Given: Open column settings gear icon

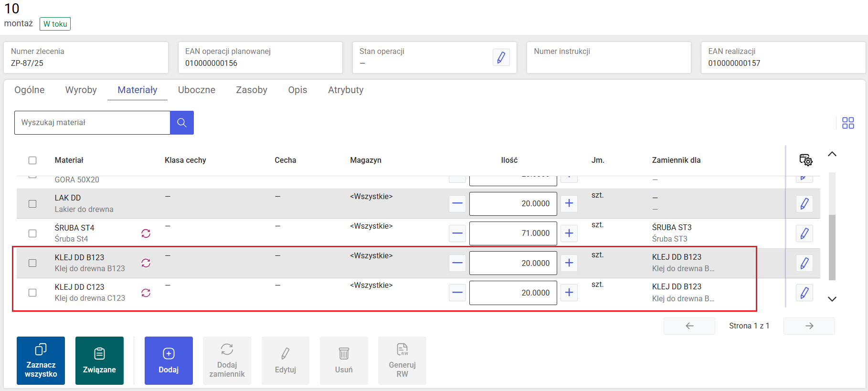Looking at the screenshot, I should (x=805, y=160).
